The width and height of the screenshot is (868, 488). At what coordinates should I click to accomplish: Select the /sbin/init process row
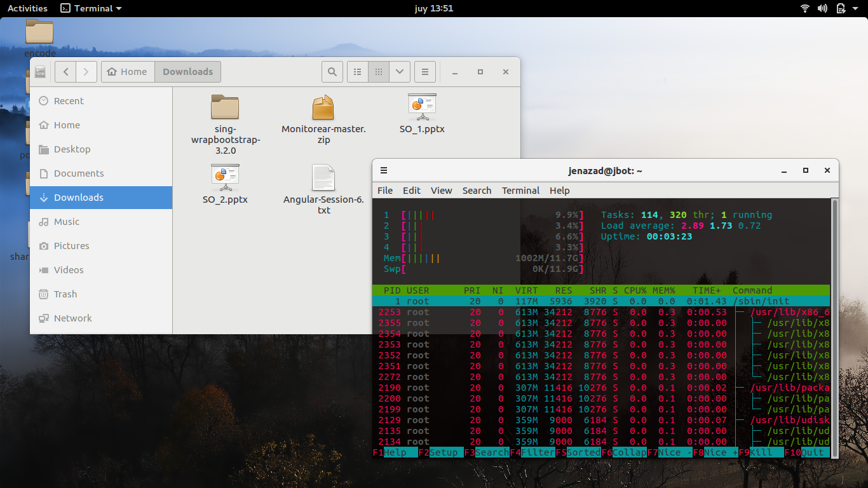pyautogui.click(x=601, y=301)
